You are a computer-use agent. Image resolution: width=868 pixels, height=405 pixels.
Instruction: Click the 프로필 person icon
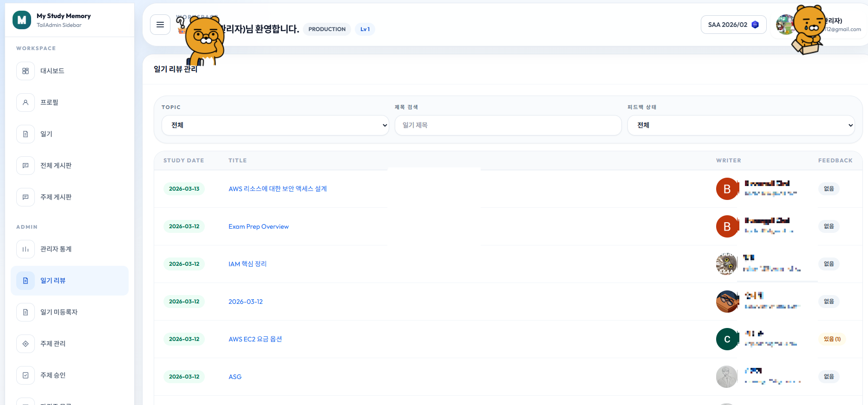tap(26, 103)
